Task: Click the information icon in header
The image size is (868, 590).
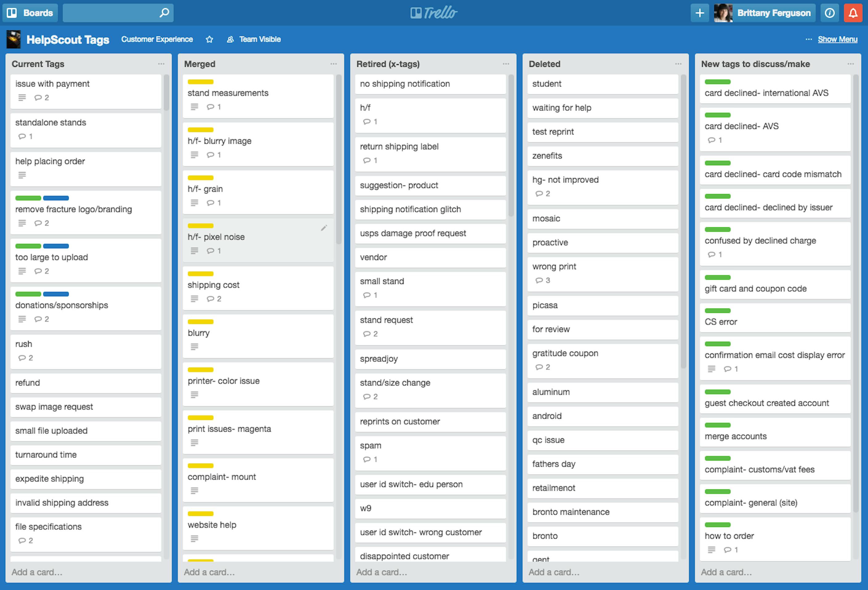Action: click(830, 13)
